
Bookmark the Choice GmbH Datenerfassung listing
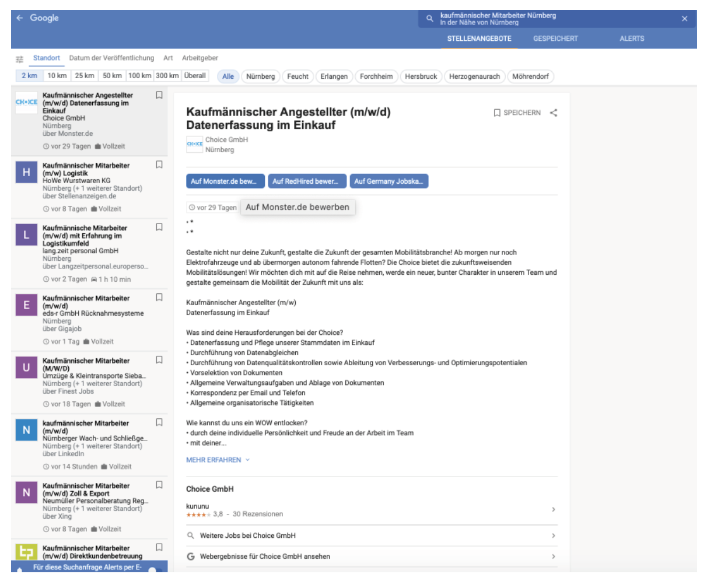coord(159,95)
